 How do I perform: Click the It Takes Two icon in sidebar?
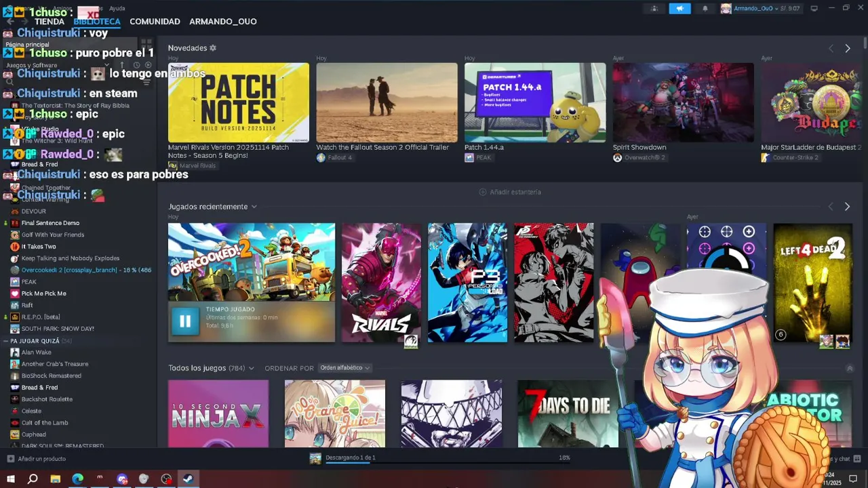15,247
